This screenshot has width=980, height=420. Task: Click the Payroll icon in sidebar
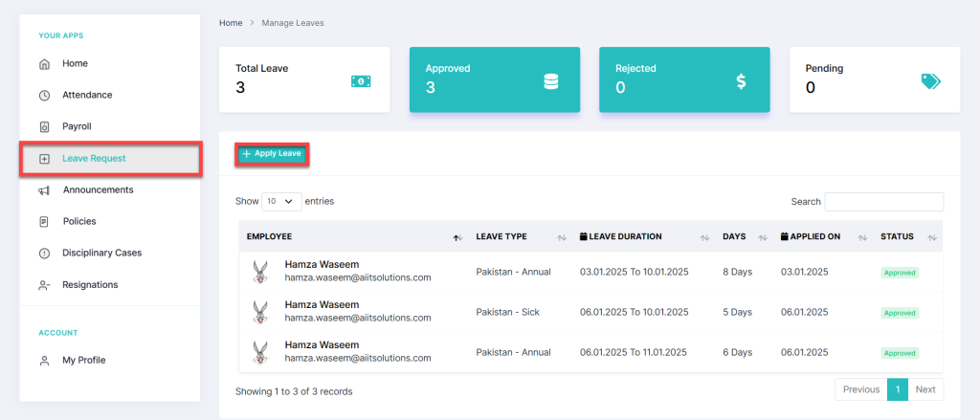(x=44, y=127)
